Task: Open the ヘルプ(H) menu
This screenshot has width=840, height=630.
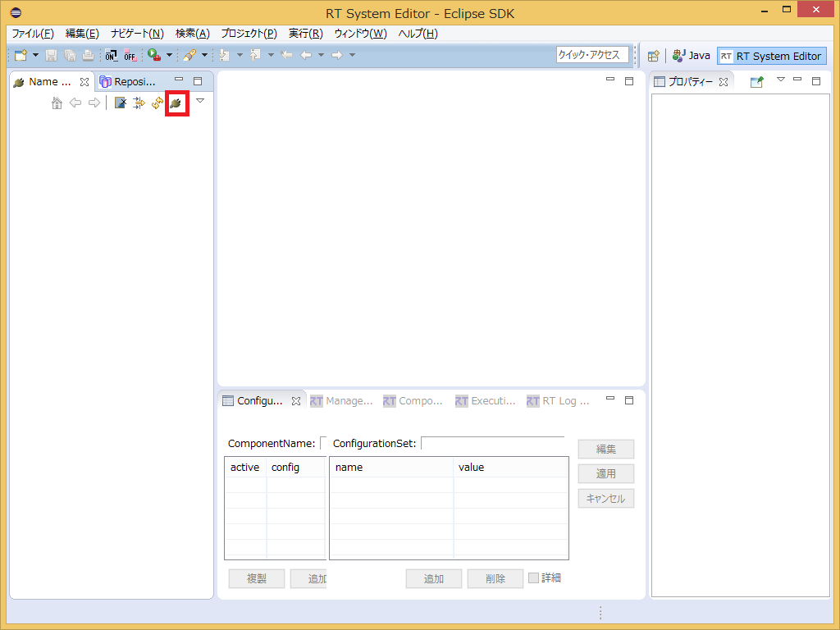Action: (x=418, y=33)
